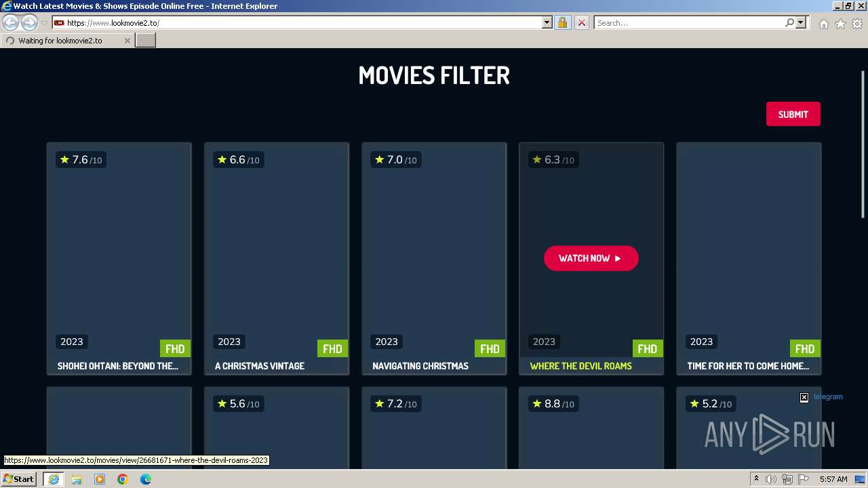Click 'WHERE THE DEVIL ROAMS' title link
The height and width of the screenshot is (488, 868).
pyautogui.click(x=580, y=366)
